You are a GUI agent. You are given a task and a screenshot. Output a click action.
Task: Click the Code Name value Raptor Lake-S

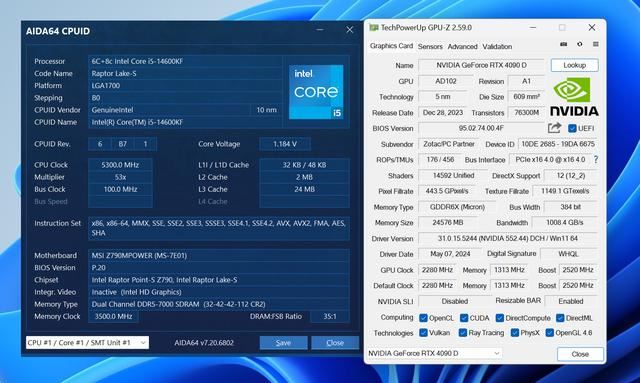185,73
